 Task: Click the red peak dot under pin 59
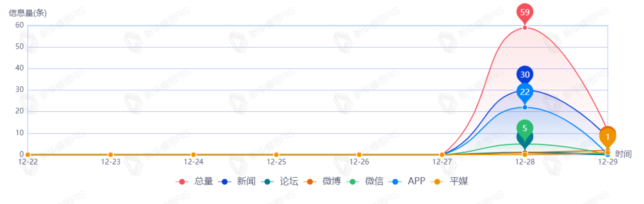(525, 28)
